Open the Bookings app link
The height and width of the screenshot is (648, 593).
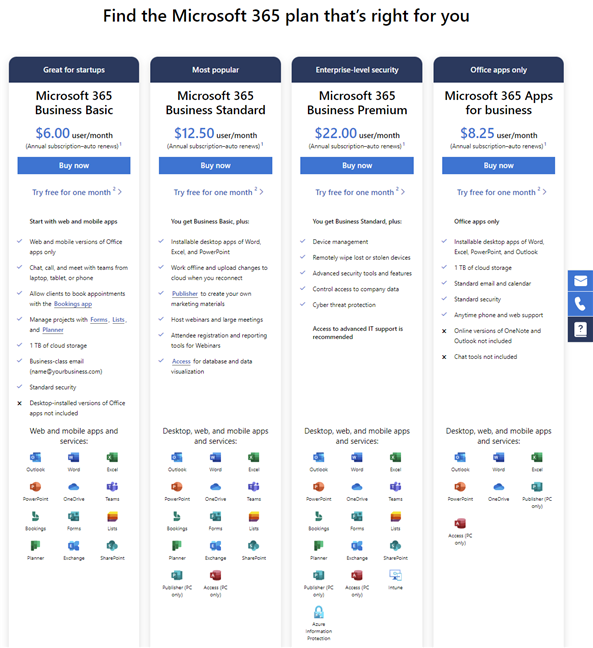[x=73, y=304]
